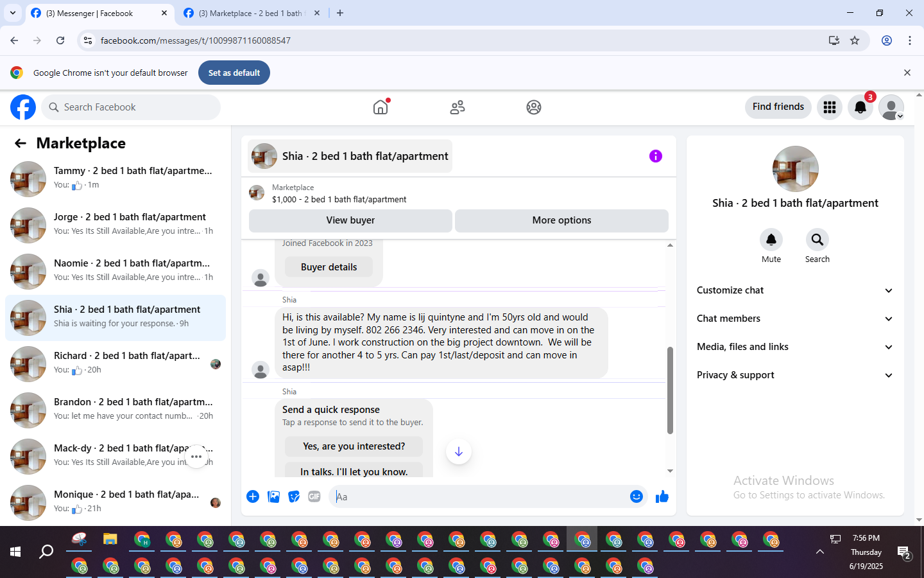Show hidden system tray icons
The image size is (924, 578).
(x=820, y=552)
